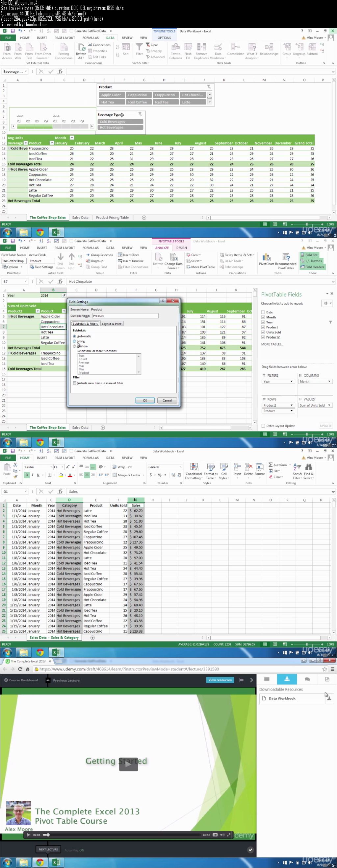Select the None subtotals radio button
337x868 pixels.
pos(75,341)
